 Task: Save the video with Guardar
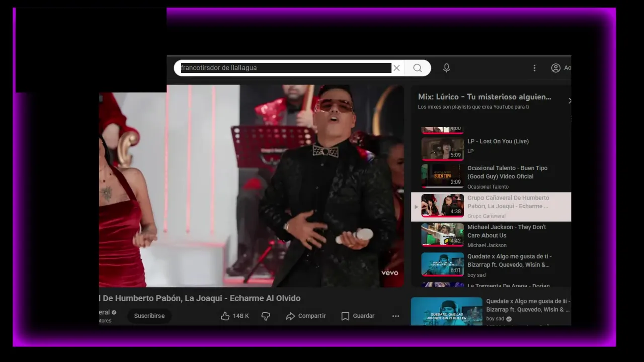tap(358, 316)
